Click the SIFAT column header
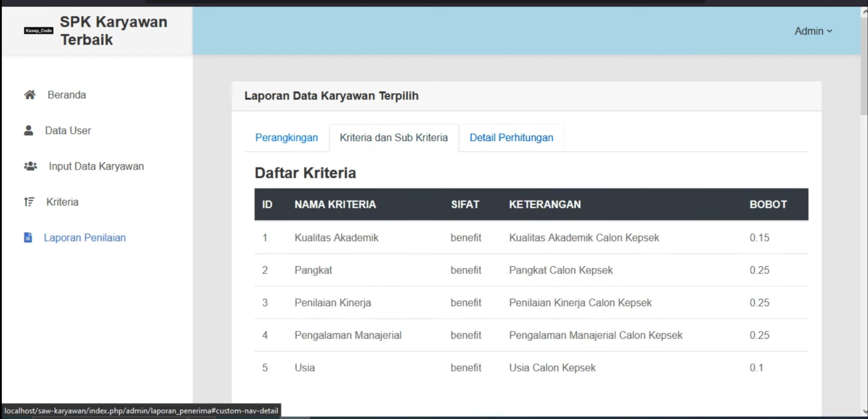868x419 pixels. [465, 204]
